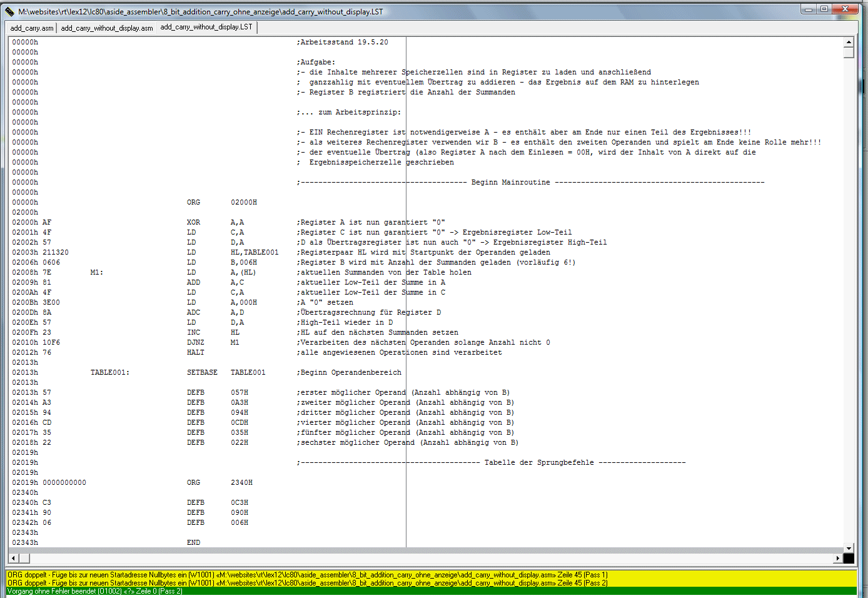Minimize the assembler window

[809, 9]
